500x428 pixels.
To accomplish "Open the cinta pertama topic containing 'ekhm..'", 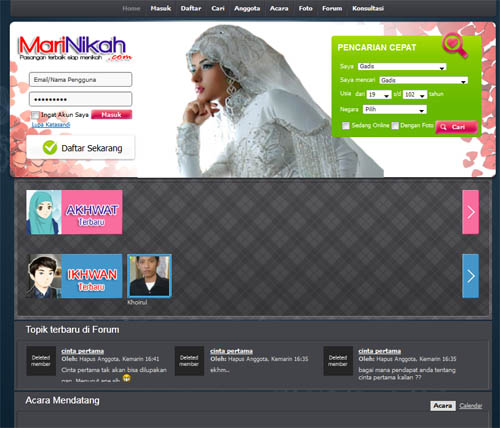I will 231,351.
